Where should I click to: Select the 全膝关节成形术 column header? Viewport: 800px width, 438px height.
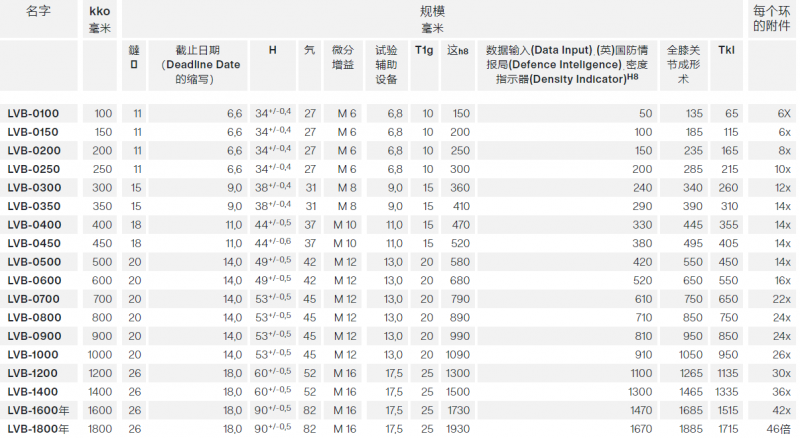click(x=683, y=65)
